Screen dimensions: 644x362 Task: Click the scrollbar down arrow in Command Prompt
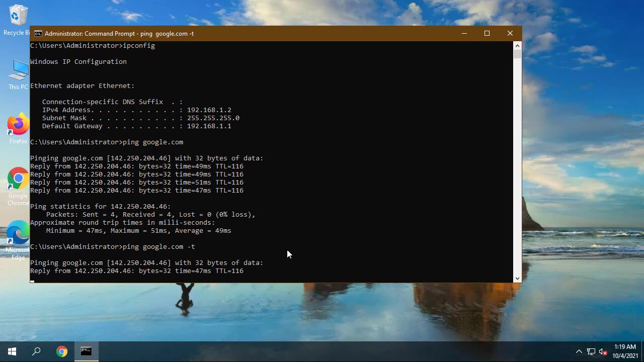pyautogui.click(x=517, y=278)
